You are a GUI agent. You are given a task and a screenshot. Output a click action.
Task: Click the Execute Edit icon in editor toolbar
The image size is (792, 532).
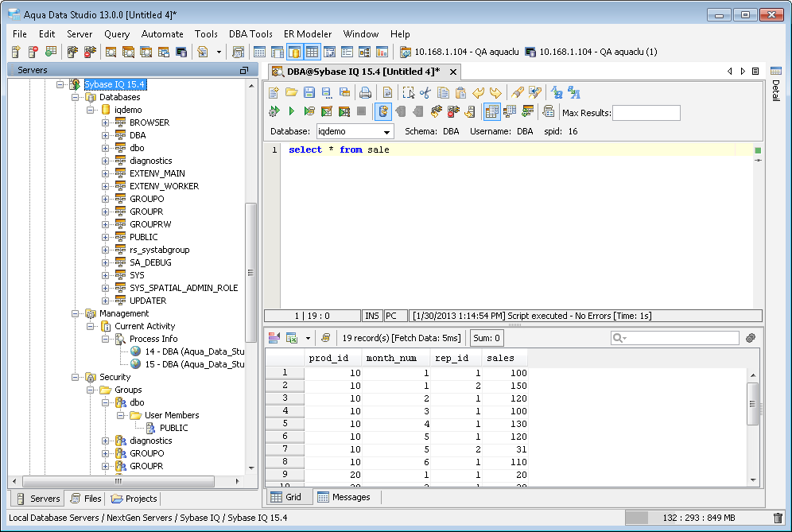pos(327,111)
